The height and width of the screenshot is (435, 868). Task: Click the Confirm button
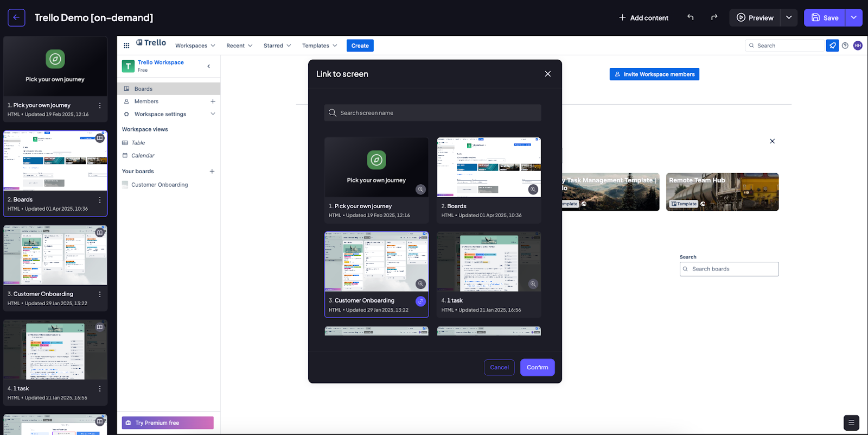pos(537,368)
